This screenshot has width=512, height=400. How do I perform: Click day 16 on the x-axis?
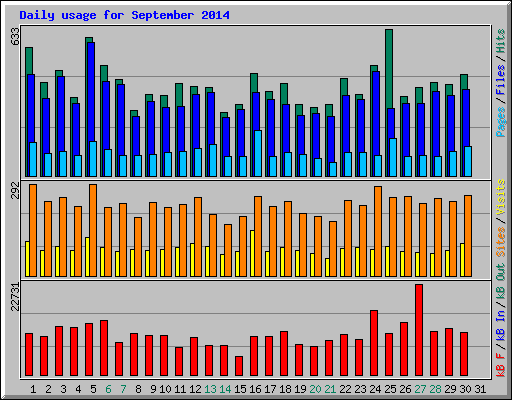(255, 389)
